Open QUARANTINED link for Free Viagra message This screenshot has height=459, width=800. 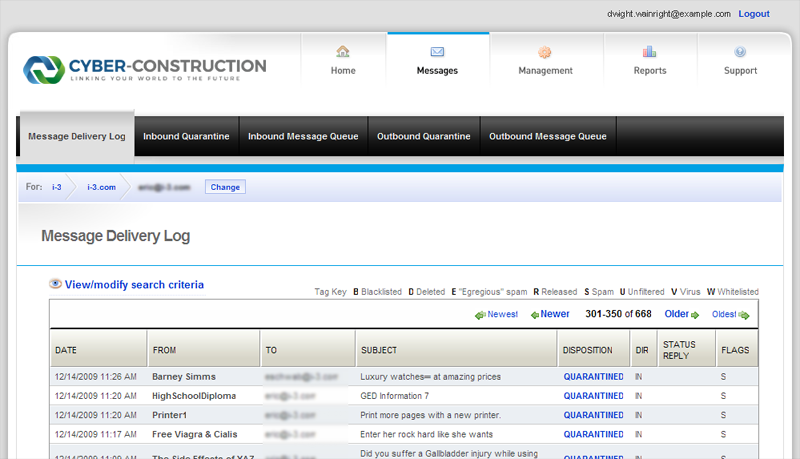coord(593,435)
